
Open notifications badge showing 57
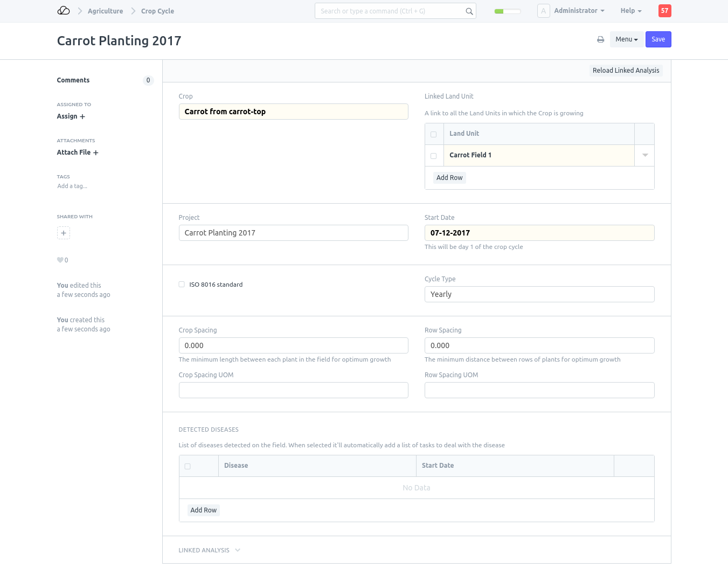click(x=664, y=11)
